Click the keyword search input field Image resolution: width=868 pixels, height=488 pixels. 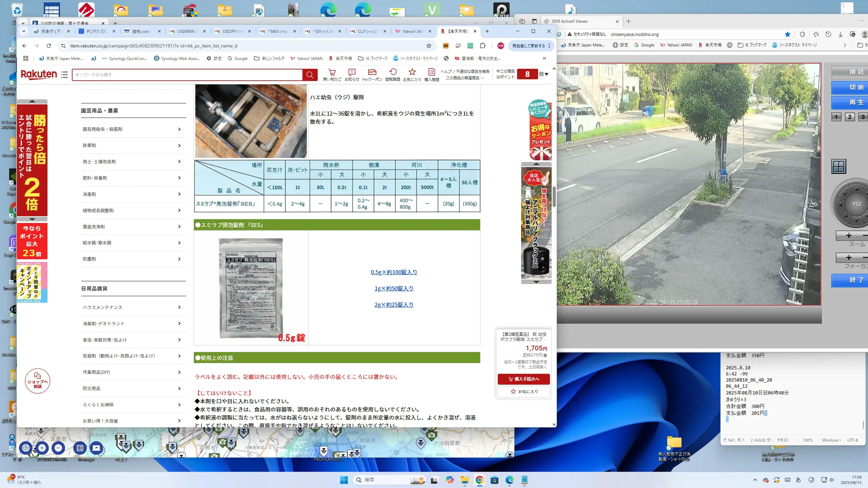click(187, 75)
